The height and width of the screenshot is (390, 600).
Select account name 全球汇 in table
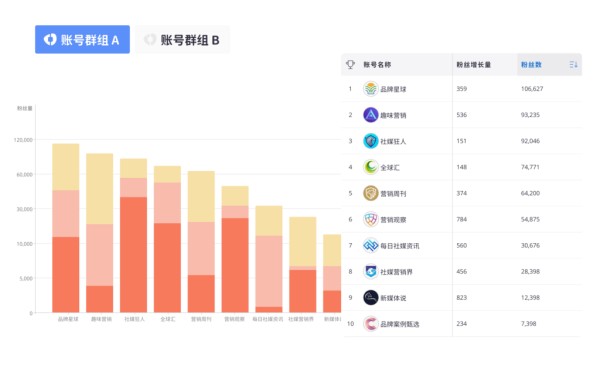point(390,167)
